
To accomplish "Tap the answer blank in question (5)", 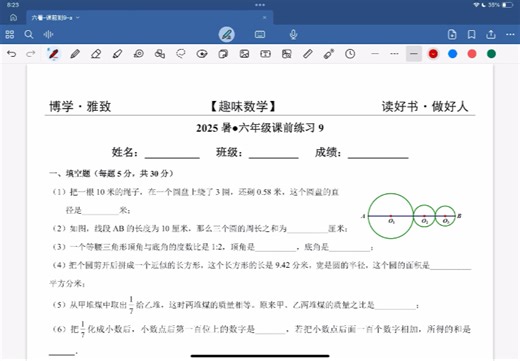I will pos(395,306).
